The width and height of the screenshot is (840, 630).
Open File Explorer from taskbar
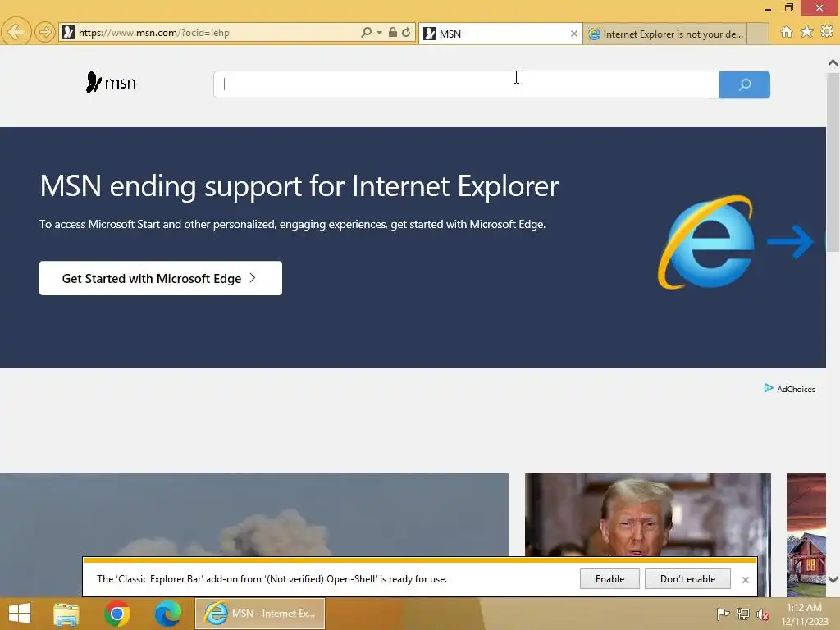(x=66, y=614)
